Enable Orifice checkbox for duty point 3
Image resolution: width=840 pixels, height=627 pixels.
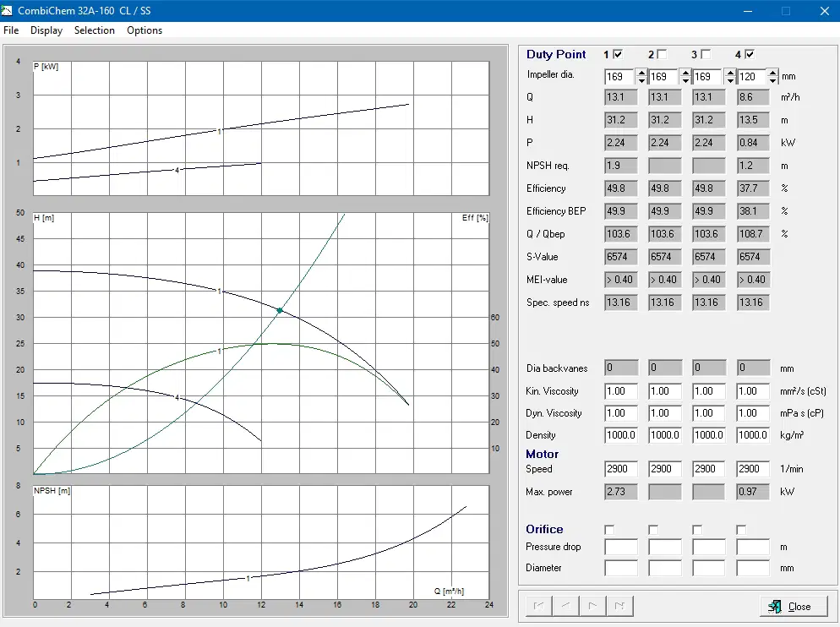tap(697, 530)
